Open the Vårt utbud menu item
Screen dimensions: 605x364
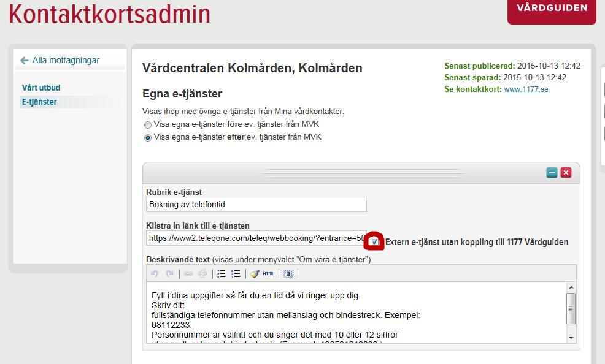pyautogui.click(x=41, y=88)
